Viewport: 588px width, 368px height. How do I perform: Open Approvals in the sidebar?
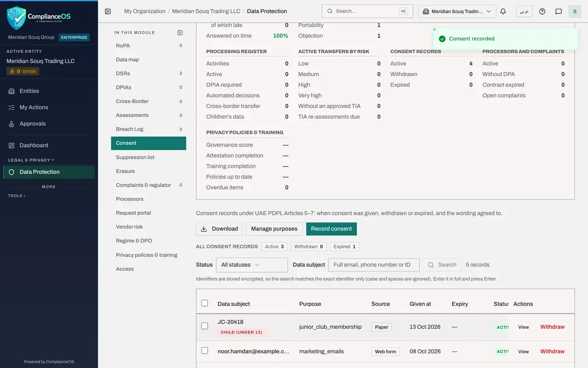point(49,124)
